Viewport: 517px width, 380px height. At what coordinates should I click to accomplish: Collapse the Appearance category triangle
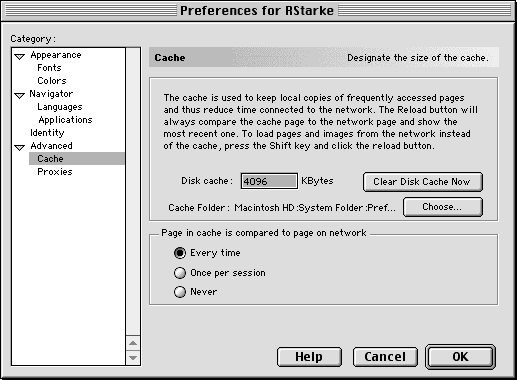tap(20, 56)
